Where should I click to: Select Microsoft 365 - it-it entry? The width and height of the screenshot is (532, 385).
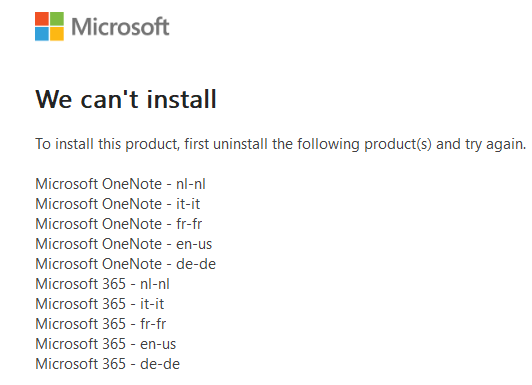tap(100, 304)
